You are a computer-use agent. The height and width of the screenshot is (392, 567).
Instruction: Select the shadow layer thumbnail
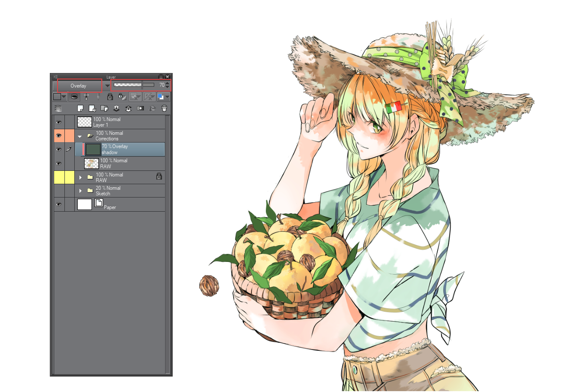tap(93, 149)
